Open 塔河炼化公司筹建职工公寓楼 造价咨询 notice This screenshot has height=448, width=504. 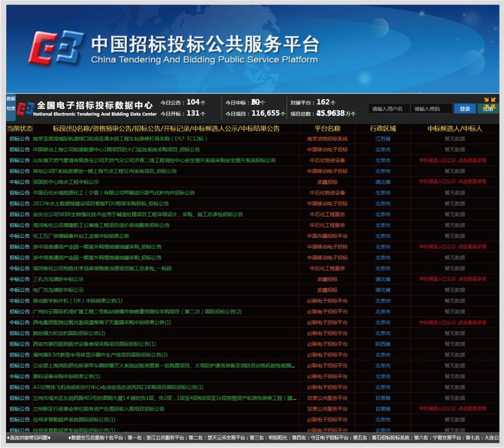(101, 225)
